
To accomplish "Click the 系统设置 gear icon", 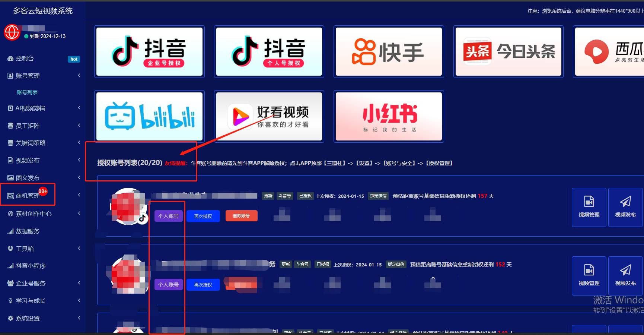I will [10, 318].
